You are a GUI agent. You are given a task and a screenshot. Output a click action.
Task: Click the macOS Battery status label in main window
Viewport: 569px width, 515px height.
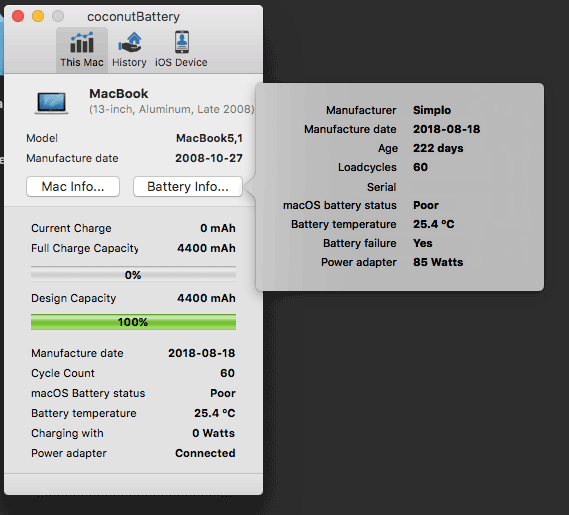[x=88, y=393]
